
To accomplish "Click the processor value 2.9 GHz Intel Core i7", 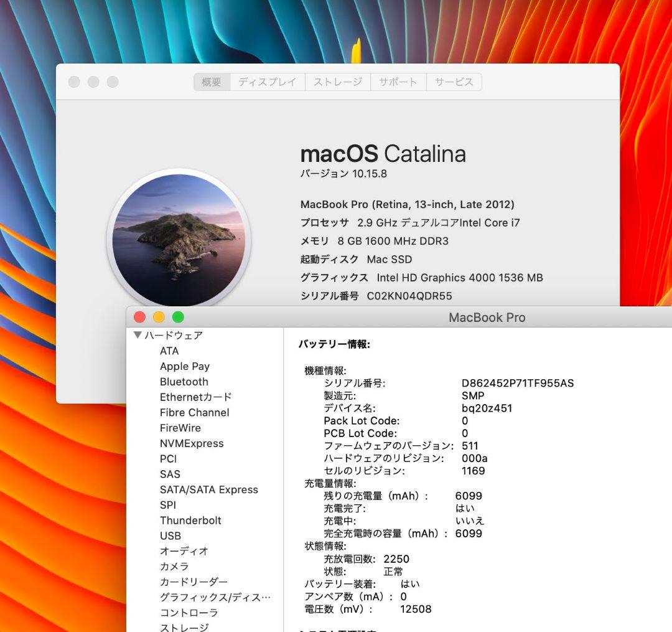I will click(x=439, y=222).
